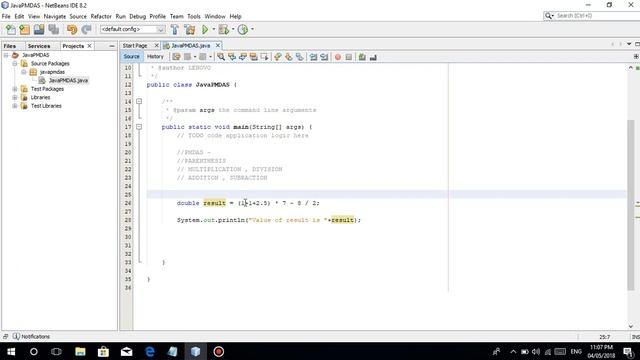Viewport: 640px width, 360px height.
Task: Switch to Services tab
Action: pyautogui.click(x=39, y=46)
